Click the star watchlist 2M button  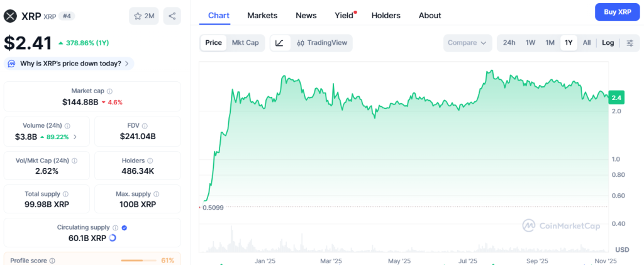pyautogui.click(x=144, y=16)
